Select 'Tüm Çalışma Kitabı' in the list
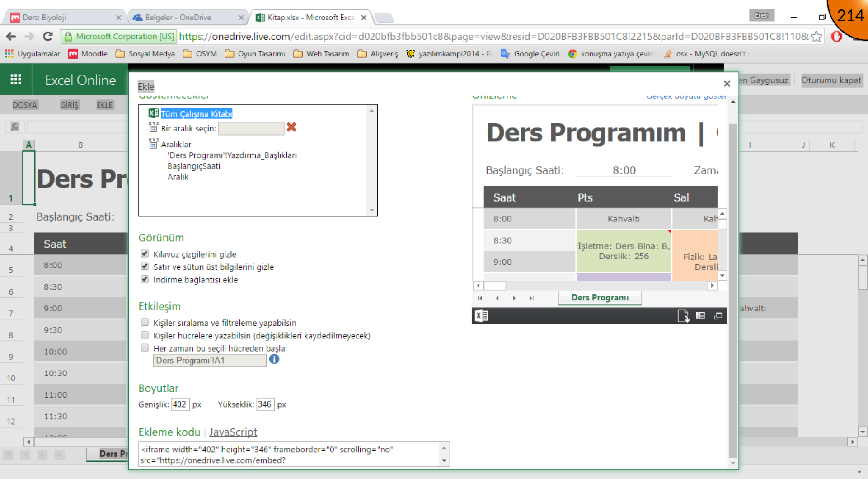Viewport: 868px width, 488px height. coord(197,114)
